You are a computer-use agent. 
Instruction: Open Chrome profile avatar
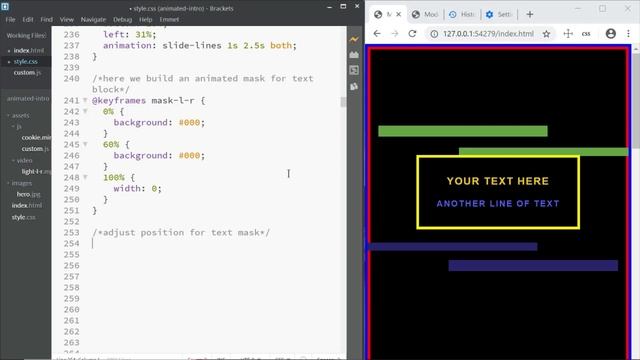611,33
